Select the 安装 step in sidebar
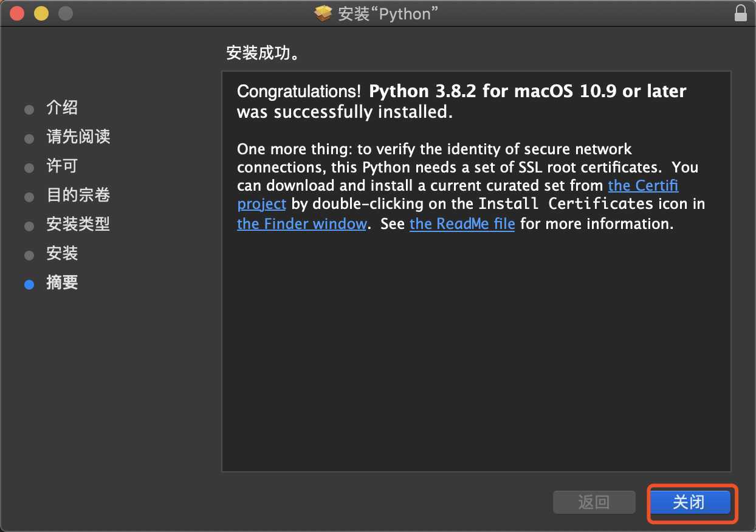Screen dimensions: 756x532 pos(62,253)
